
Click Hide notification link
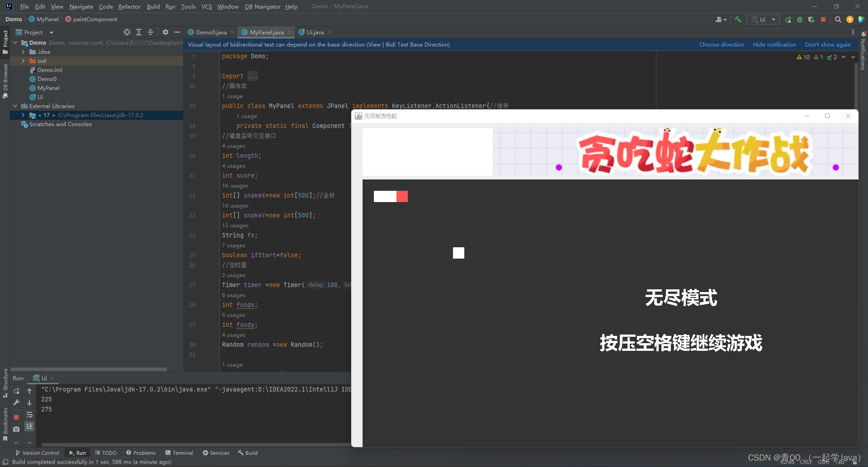point(774,44)
